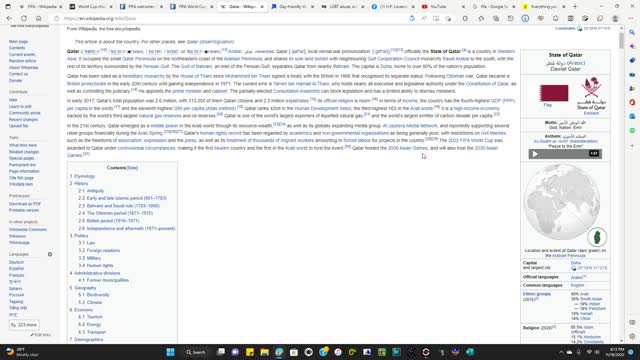Image resolution: width=640 pixels, height=360 pixels.
Task: Close the Qatar - Wikipedia tab
Action: pyautogui.click(x=262, y=7)
